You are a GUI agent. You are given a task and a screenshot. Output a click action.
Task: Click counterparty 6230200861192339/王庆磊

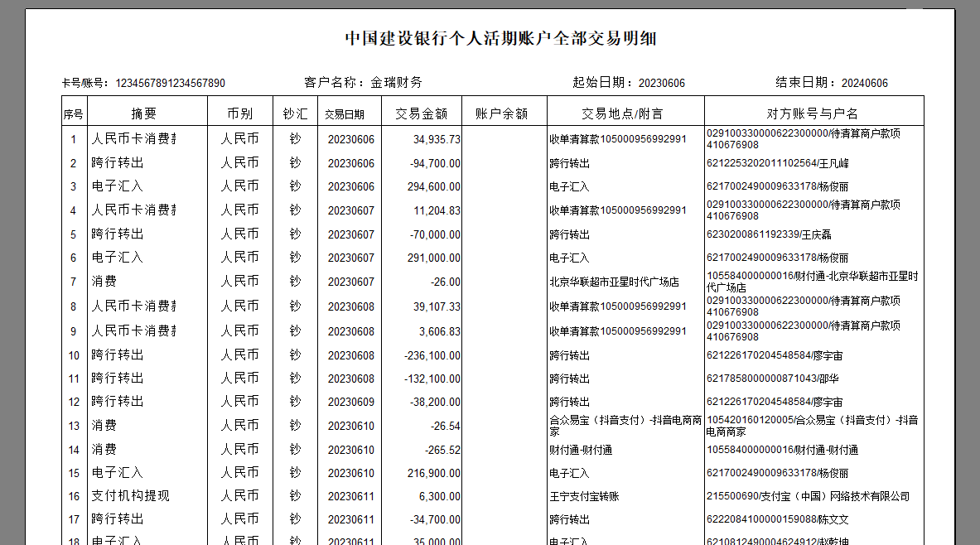tap(769, 234)
